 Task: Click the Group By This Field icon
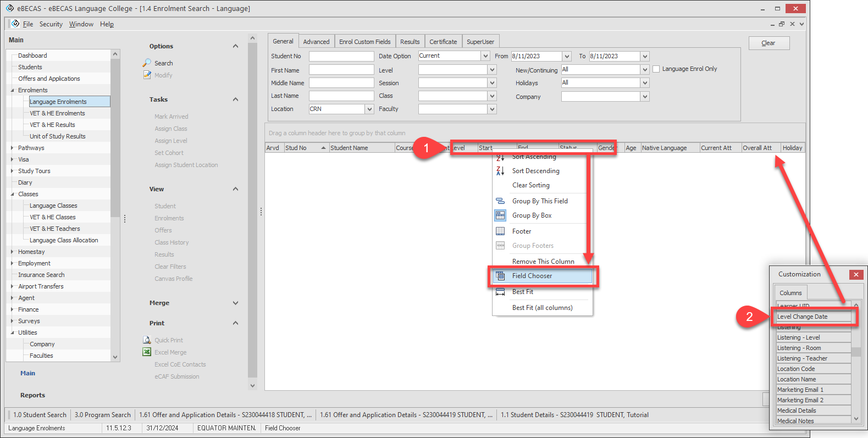pos(500,201)
